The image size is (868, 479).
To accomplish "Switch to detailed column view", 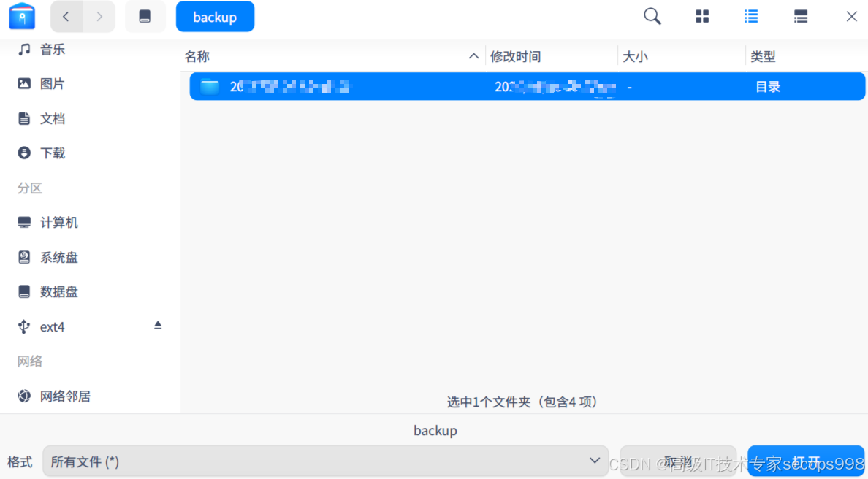I will point(800,15).
